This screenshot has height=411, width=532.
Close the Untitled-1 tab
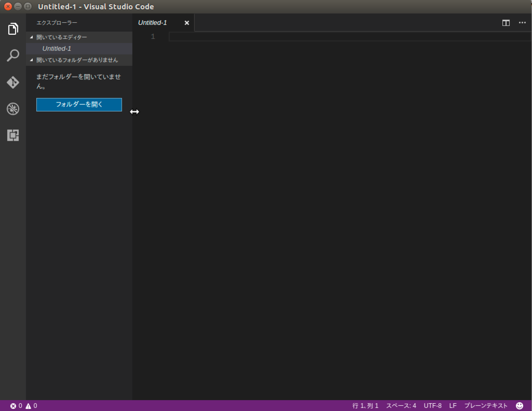tap(187, 23)
